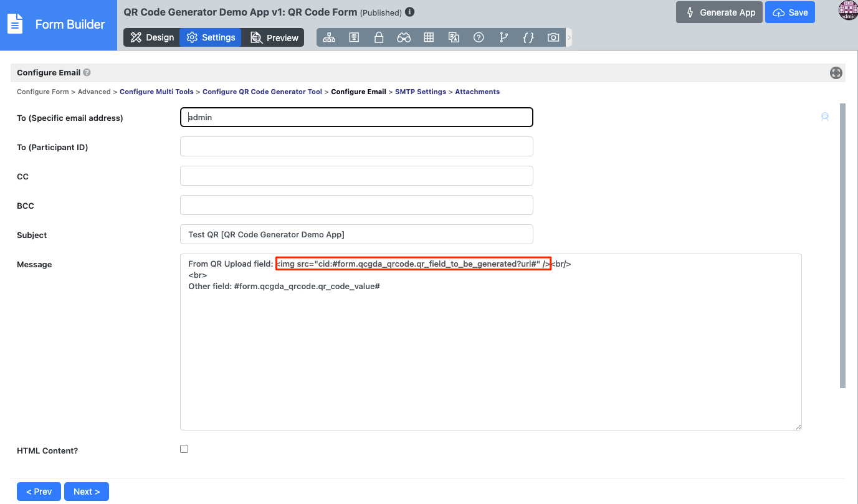Click the translation language icon
This screenshot has height=504, width=858.
click(x=454, y=37)
